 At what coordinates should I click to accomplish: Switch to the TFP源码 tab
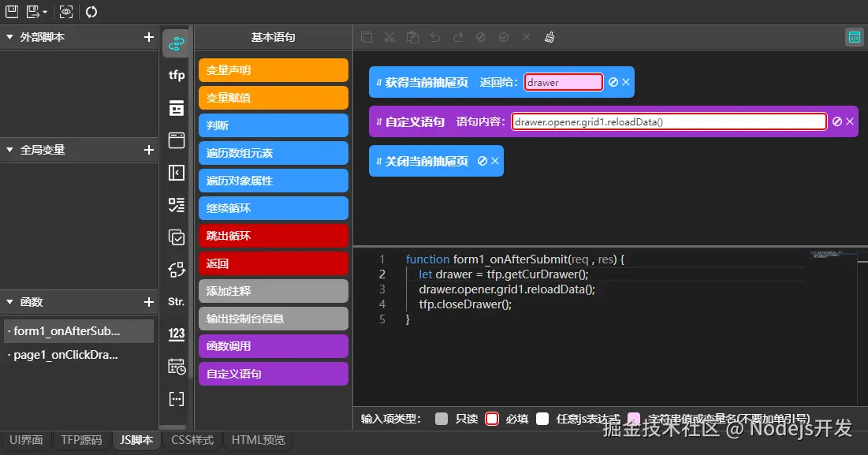[x=81, y=440]
